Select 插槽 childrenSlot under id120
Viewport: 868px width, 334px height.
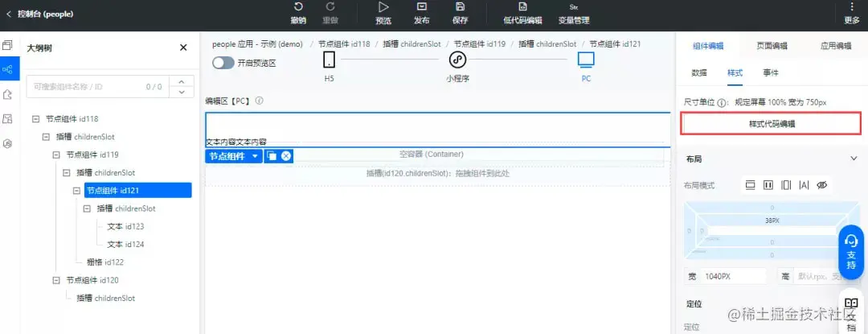pos(106,298)
